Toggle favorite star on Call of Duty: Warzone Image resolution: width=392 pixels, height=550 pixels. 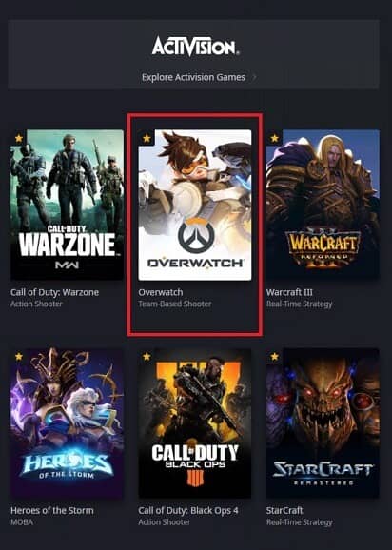pos(19,138)
